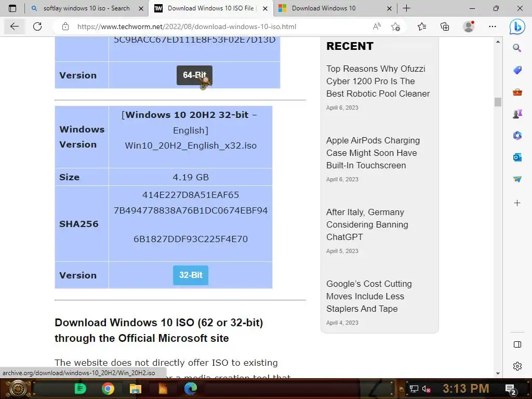Open the Germany Considering Banning ChatGPT article
532x399 pixels.
367,224
